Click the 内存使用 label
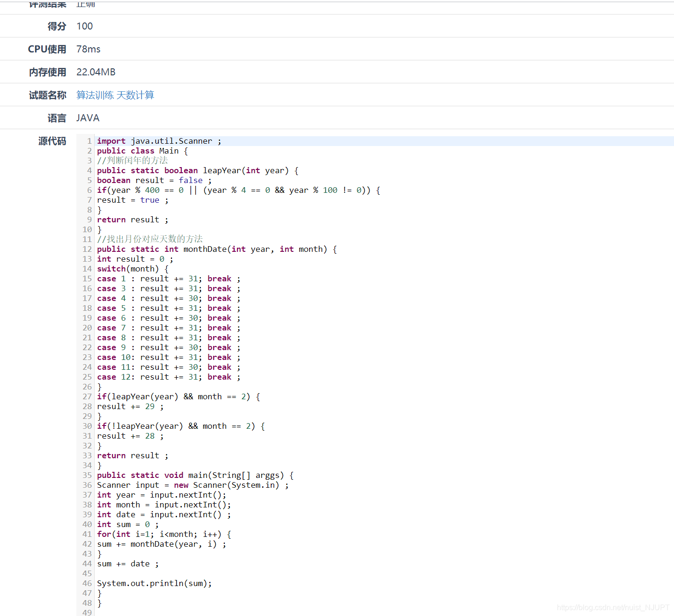This screenshot has height=616, width=674. click(47, 72)
